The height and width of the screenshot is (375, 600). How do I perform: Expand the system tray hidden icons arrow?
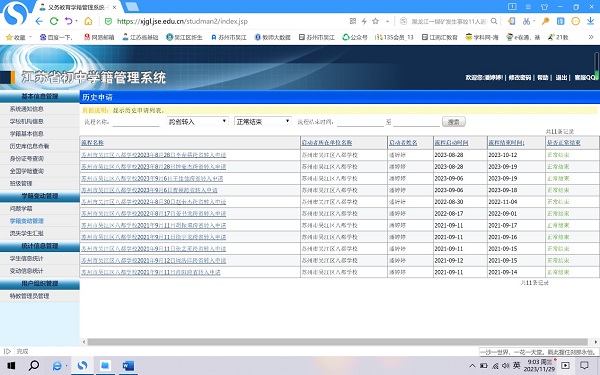(x=472, y=366)
